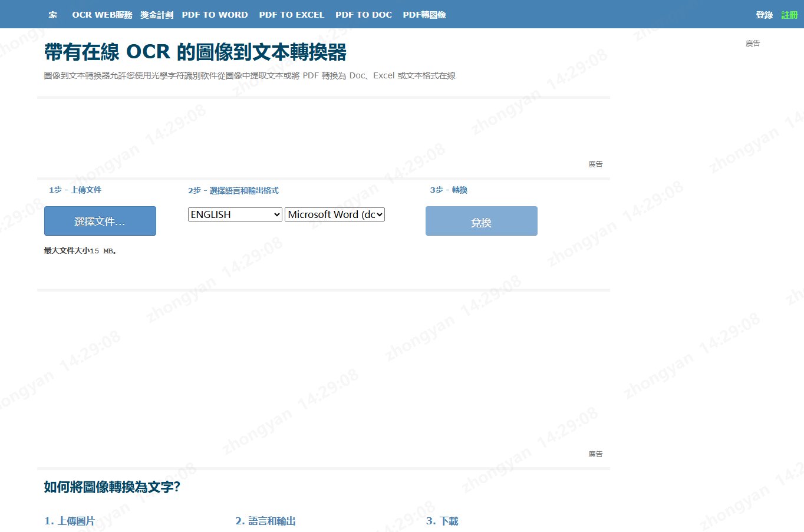The width and height of the screenshot is (804, 532).
Task: Click the description text below the title
Action: (250, 75)
